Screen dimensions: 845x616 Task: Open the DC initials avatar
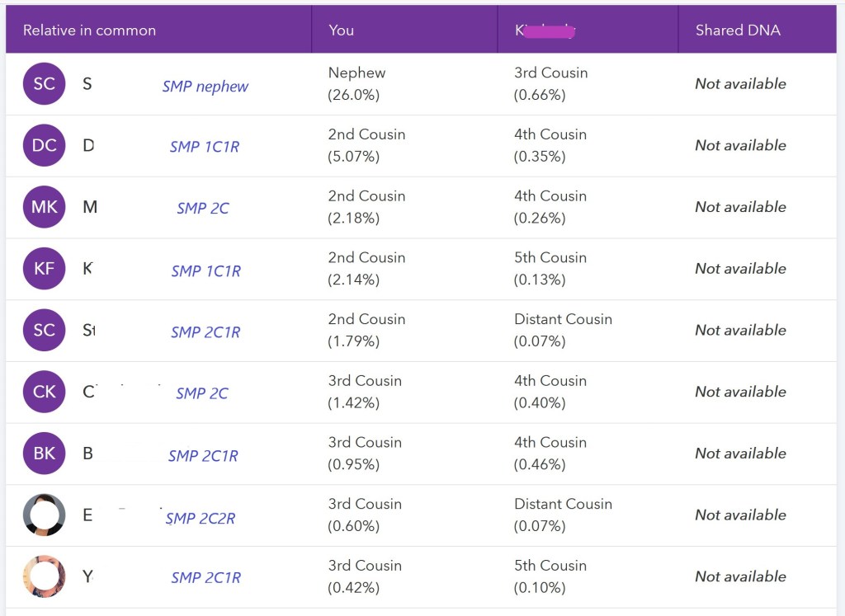[44, 146]
